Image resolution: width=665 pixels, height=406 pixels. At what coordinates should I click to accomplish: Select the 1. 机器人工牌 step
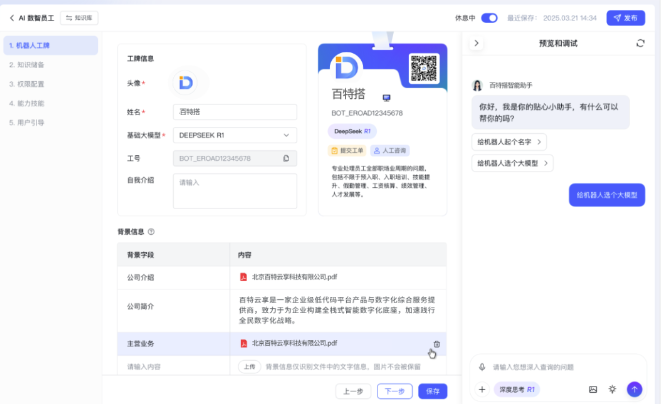[50, 45]
